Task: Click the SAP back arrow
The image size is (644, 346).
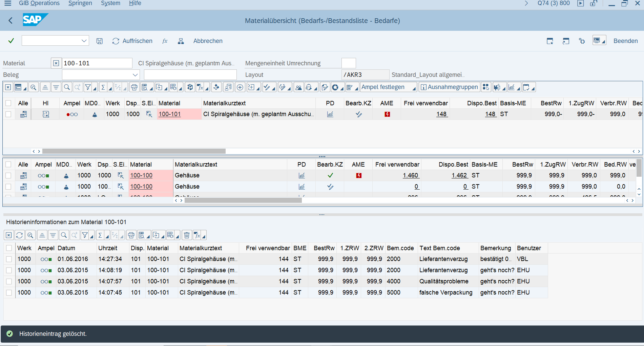Action: (x=11, y=21)
